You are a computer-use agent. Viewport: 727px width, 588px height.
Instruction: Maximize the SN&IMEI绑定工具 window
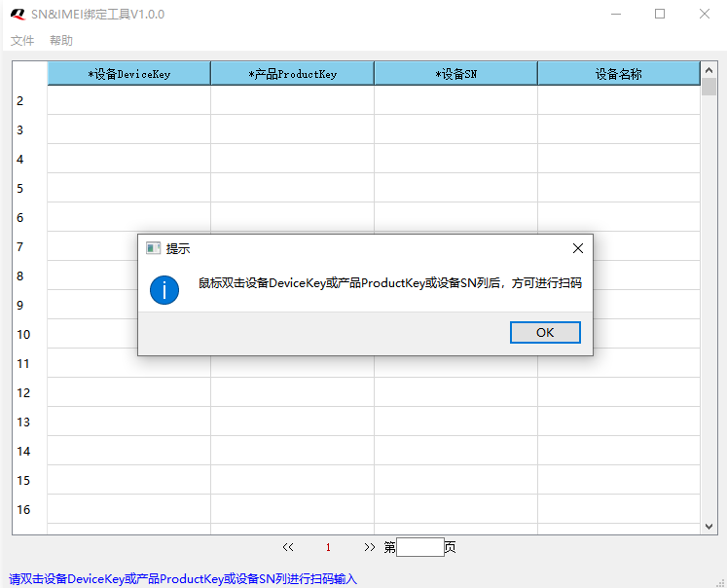point(660,15)
